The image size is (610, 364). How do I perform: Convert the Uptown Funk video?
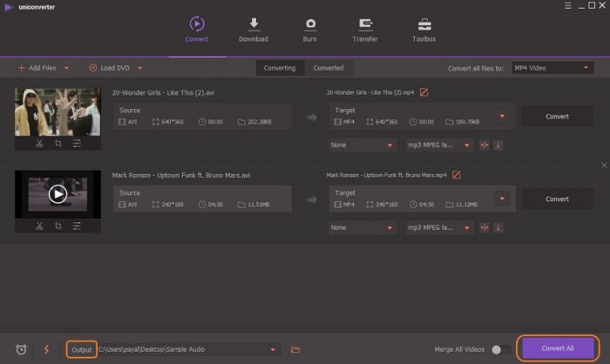pyautogui.click(x=557, y=199)
